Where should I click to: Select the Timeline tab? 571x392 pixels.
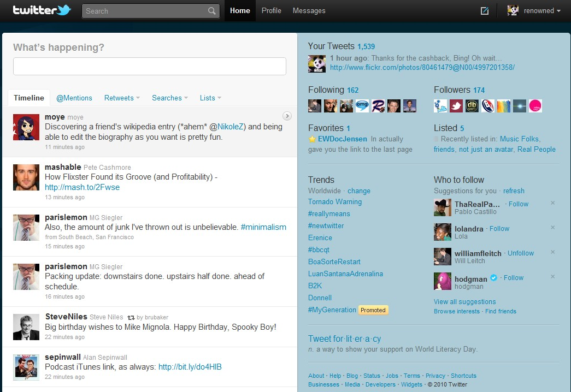pos(29,98)
